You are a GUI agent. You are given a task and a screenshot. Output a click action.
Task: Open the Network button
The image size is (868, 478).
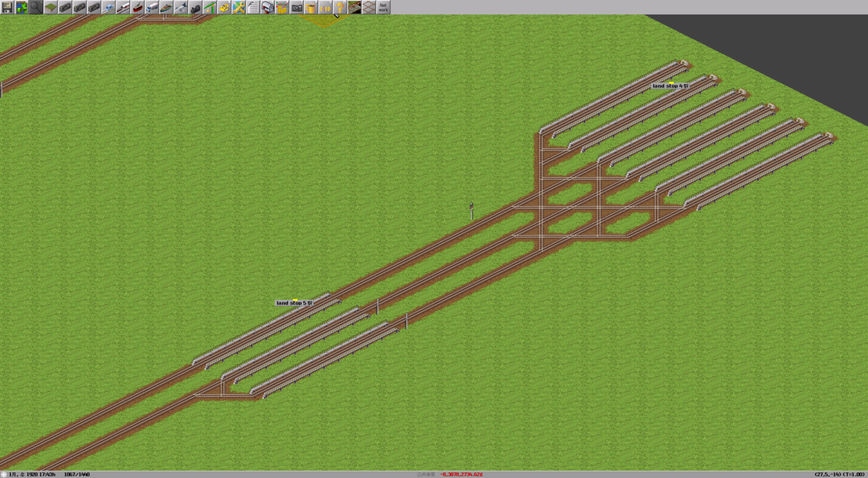tap(383, 7)
